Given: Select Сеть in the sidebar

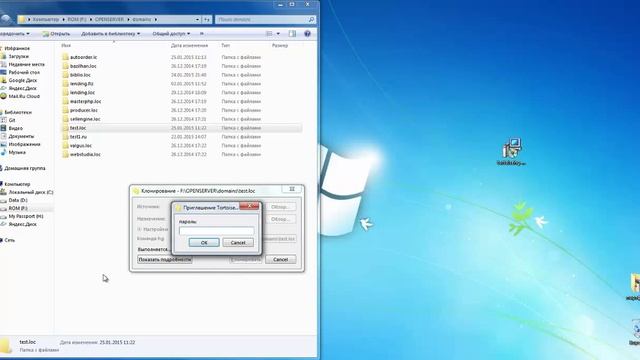Looking at the screenshot, I should coord(10,240).
